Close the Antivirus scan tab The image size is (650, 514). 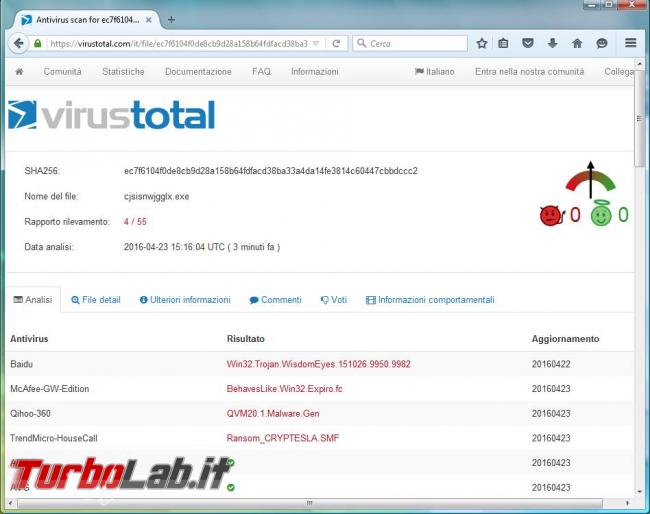tap(148, 20)
